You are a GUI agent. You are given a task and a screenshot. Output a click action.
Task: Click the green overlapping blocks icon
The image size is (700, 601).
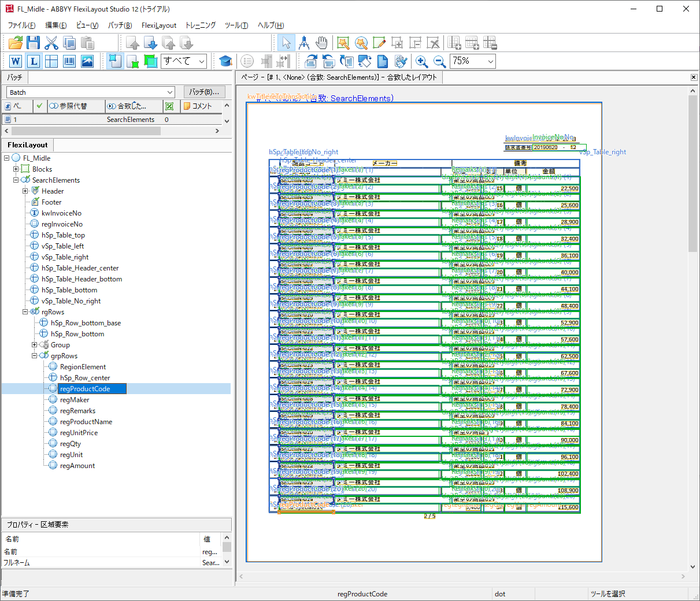(x=151, y=61)
